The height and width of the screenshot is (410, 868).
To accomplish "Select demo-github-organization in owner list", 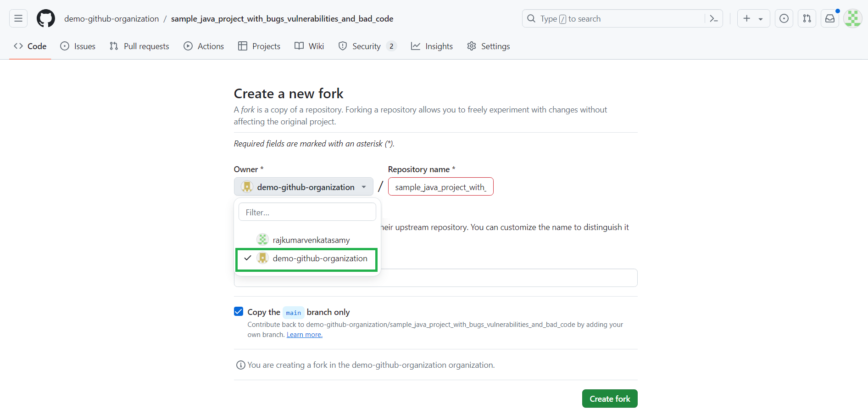I will 306,259.
